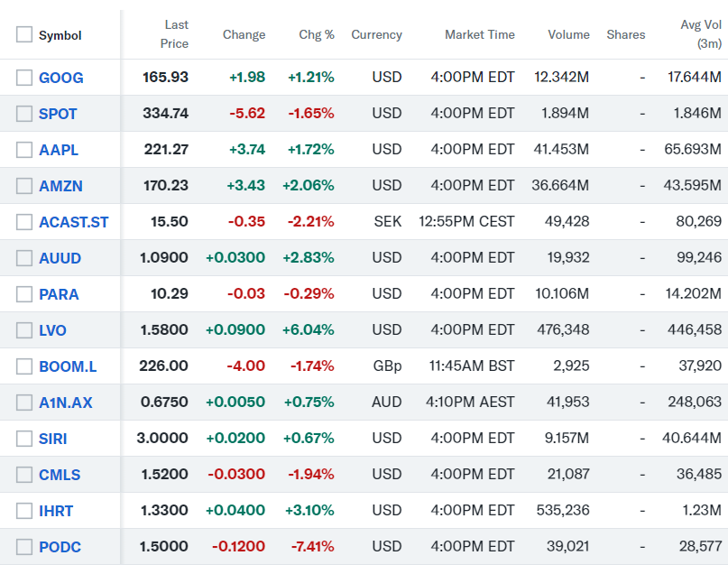The height and width of the screenshot is (574, 728).
Task: Sort table by Last Price header
Action: pos(175,34)
